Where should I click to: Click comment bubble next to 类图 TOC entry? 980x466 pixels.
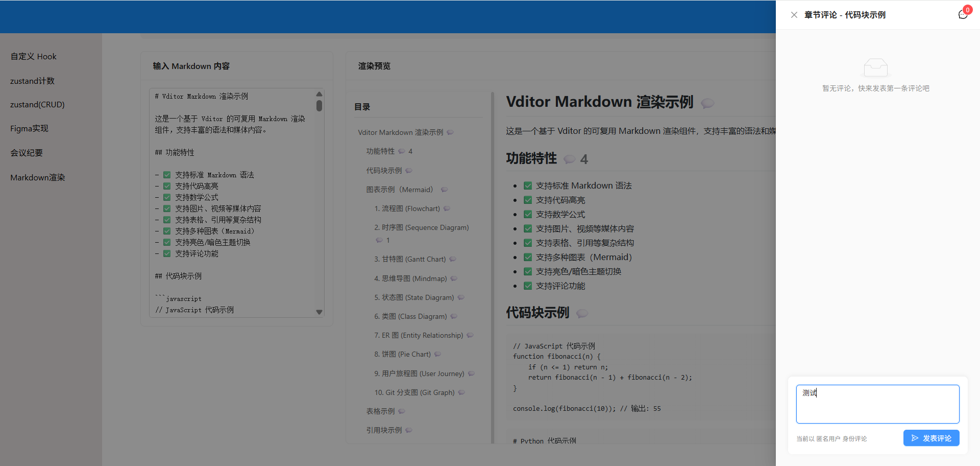tap(454, 316)
